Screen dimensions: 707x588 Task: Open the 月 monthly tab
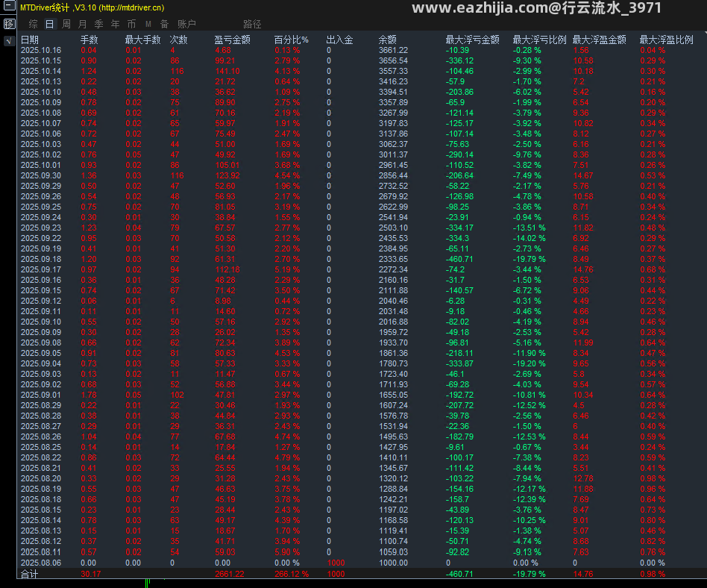pos(83,24)
